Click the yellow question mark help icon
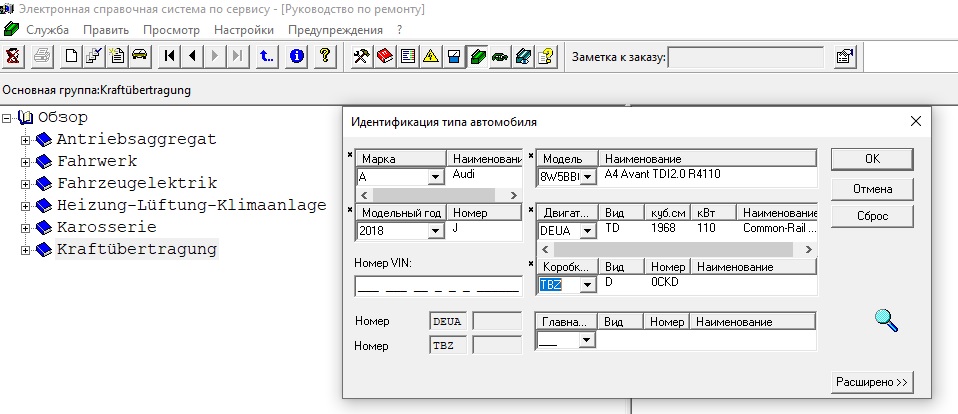The width and height of the screenshot is (958, 414). click(x=324, y=57)
